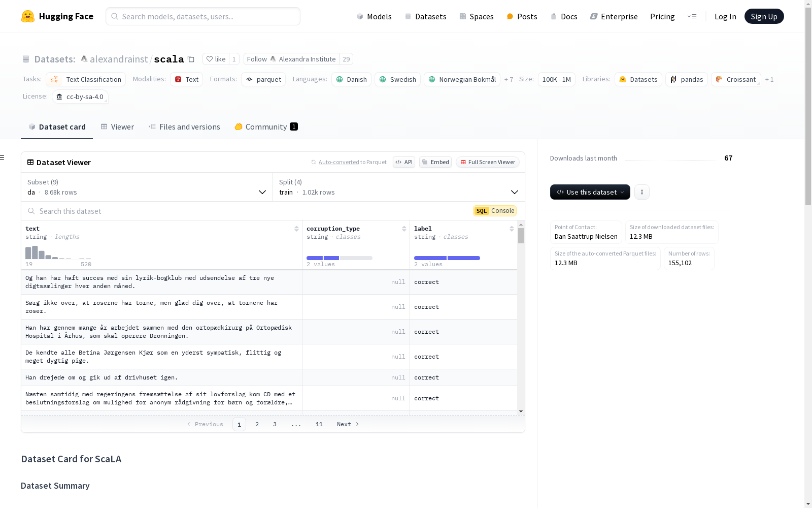Copy the dataset name with the copy icon
This screenshot has height=508, width=812.
coord(191,59)
